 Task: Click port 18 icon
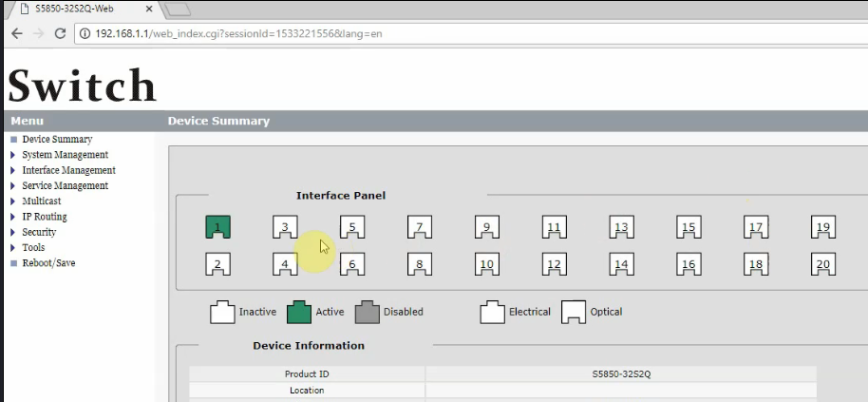pyautogui.click(x=756, y=265)
